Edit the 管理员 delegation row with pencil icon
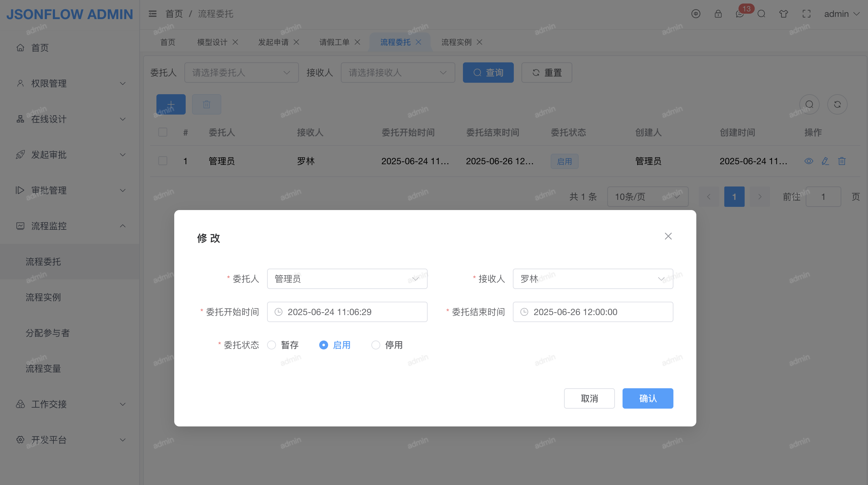The width and height of the screenshot is (868, 485). click(825, 161)
